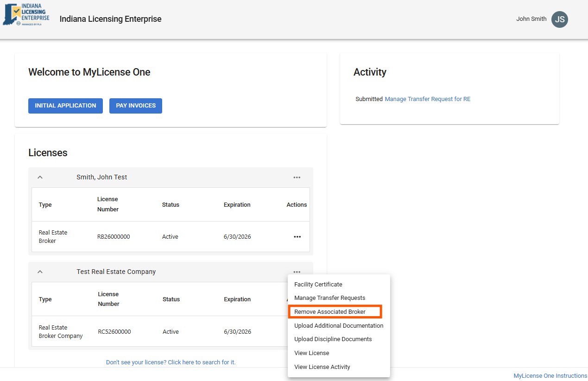Open three-dot menu for Smith, John Test
Screen dimensions: 588x381
pyautogui.click(x=297, y=178)
